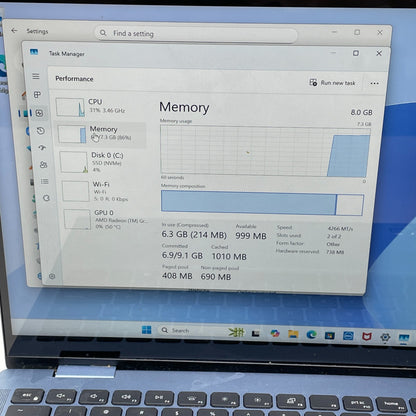Open the Services icon in sidebar
The width and height of the screenshot is (416, 416).
click(x=46, y=198)
